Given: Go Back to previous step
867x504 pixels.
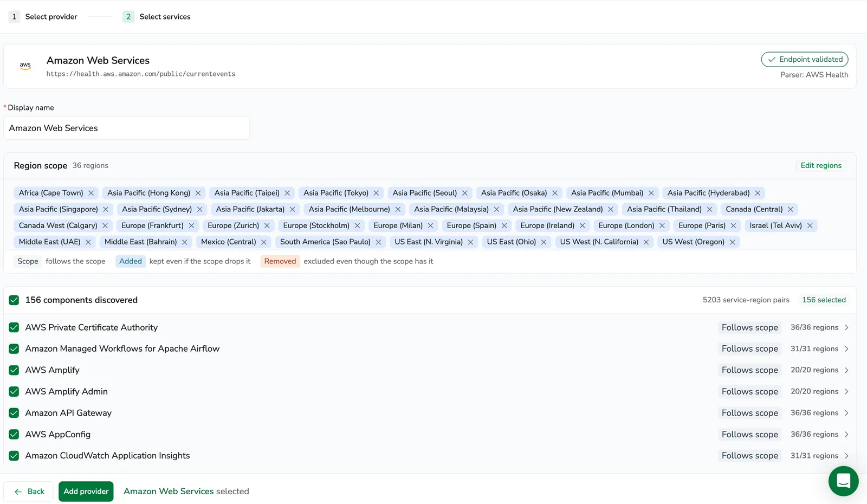Looking at the screenshot, I should point(29,492).
